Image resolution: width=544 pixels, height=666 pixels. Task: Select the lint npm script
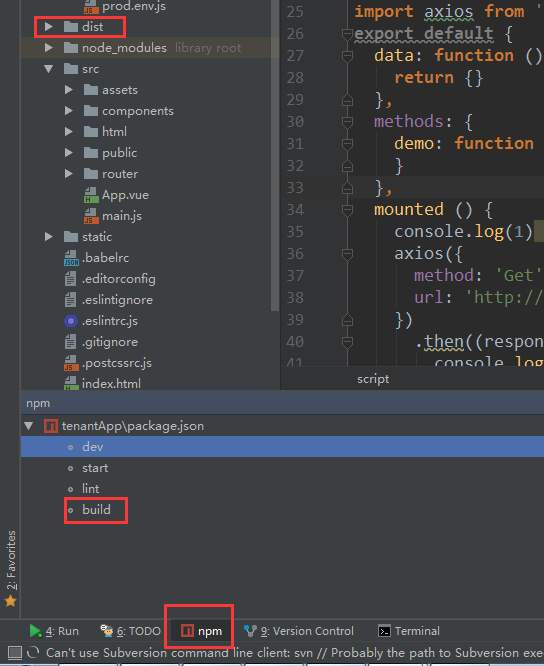(x=90, y=489)
